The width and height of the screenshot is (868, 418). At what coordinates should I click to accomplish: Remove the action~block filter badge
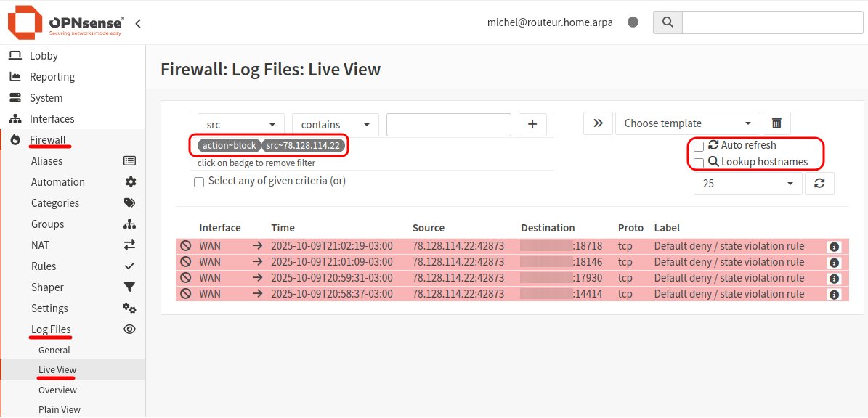click(230, 146)
